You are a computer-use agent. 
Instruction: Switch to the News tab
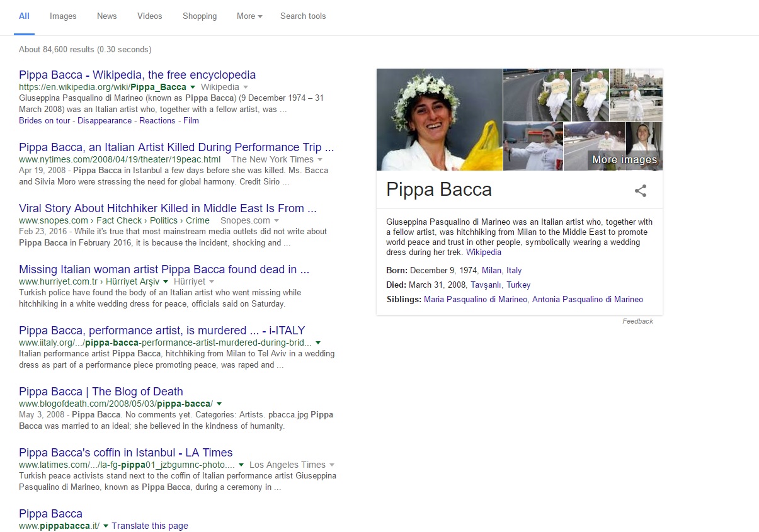(106, 16)
